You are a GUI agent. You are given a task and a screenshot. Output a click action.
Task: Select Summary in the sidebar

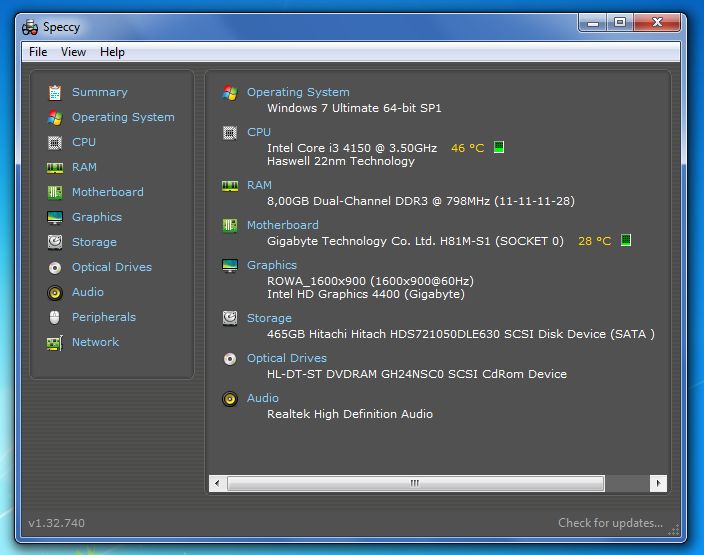point(100,92)
